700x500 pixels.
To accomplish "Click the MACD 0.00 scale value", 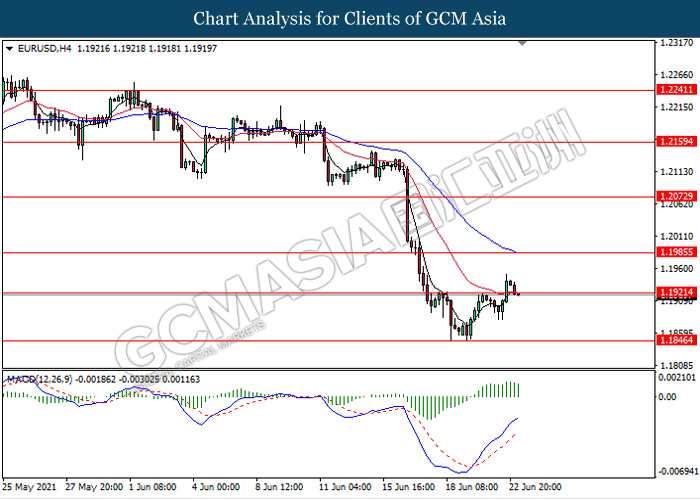I will pyautogui.click(x=667, y=397).
